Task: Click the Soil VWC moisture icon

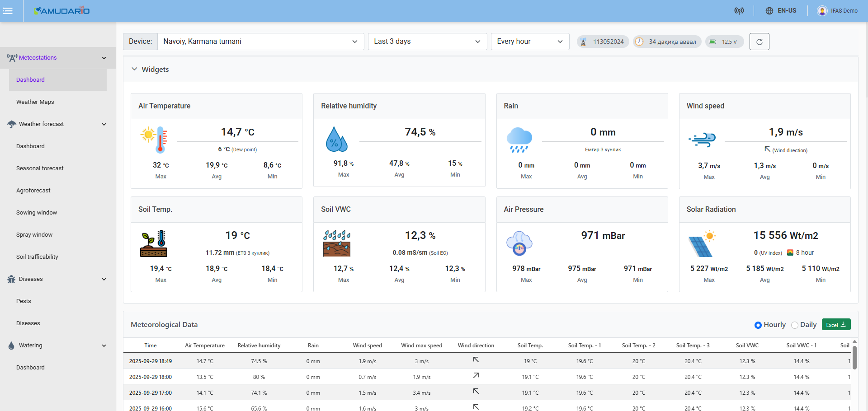Action: (x=337, y=243)
